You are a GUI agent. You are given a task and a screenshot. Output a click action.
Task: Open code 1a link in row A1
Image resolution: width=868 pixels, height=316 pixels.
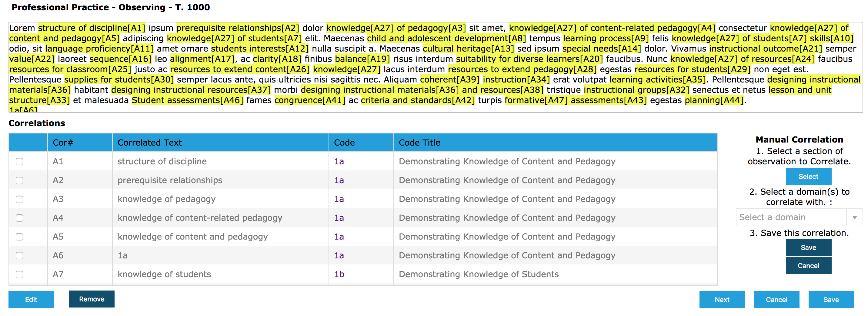339,162
